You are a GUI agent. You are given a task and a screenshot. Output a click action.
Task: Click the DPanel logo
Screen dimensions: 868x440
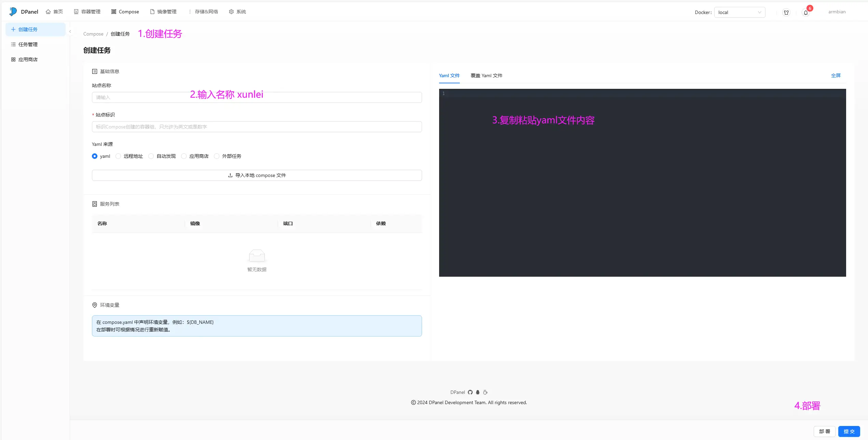pos(13,11)
